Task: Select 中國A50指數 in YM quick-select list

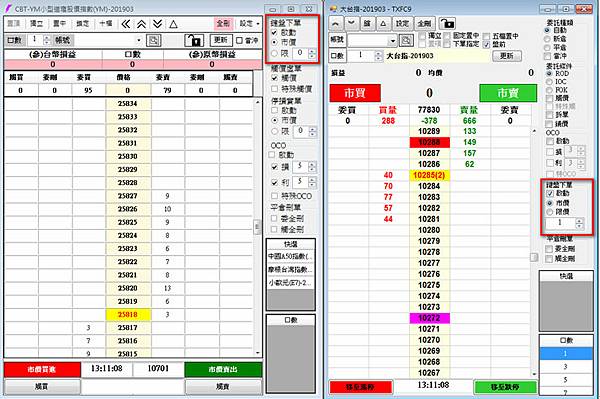Action: (290, 256)
